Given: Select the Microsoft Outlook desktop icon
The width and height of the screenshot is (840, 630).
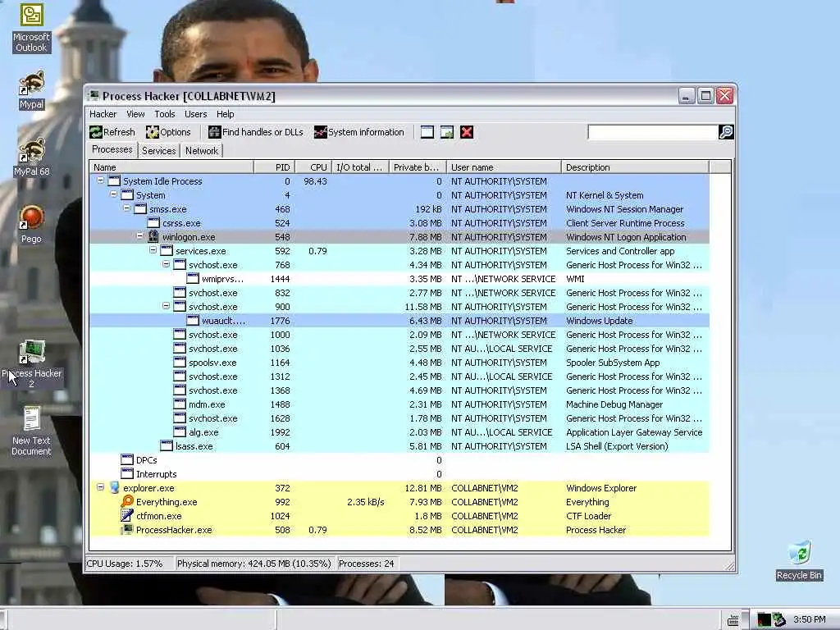Looking at the screenshot, I should (31, 28).
